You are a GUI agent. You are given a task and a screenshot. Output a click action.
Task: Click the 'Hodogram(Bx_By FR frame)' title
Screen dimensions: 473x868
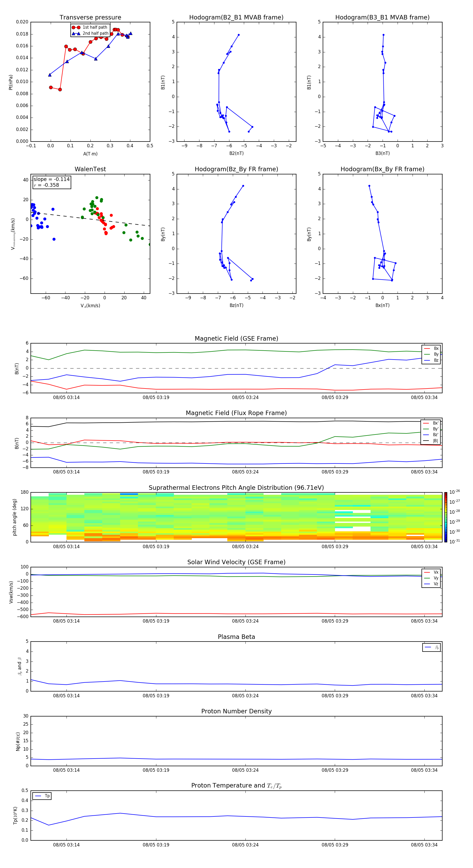pyautogui.click(x=382, y=169)
